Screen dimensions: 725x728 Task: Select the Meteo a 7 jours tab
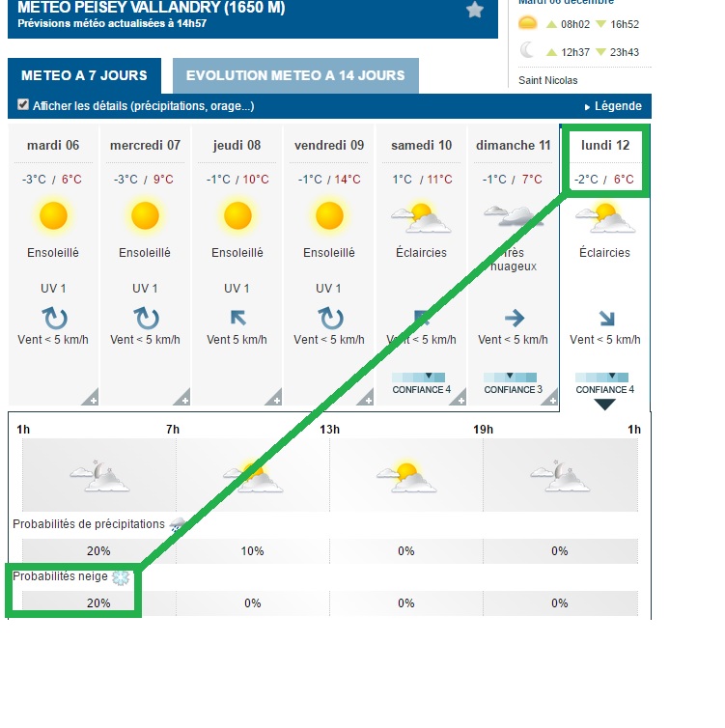point(84,75)
